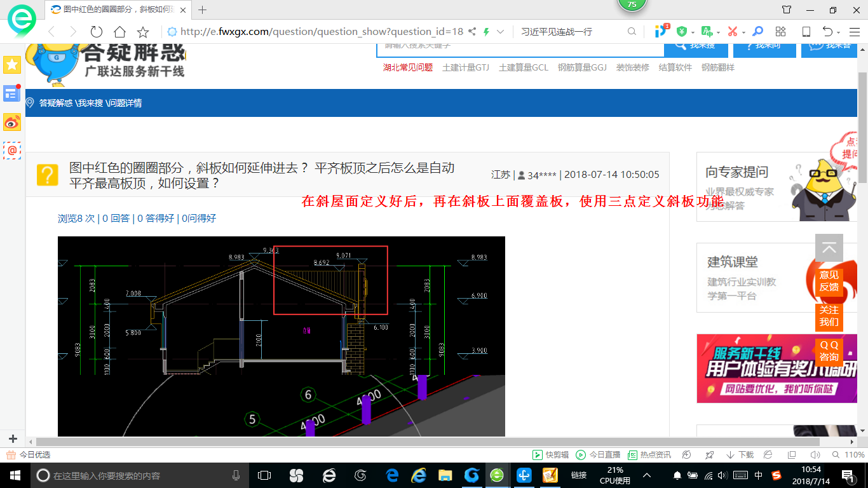The height and width of the screenshot is (488, 868).
Task: Click the mobile device icon in toolbar
Action: tap(806, 31)
